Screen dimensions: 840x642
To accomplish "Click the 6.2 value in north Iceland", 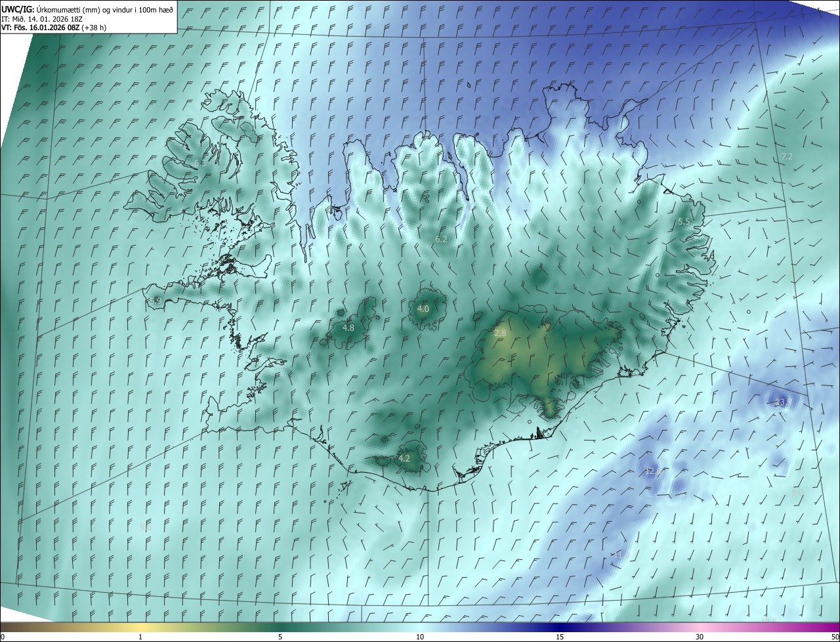I will click(x=441, y=240).
